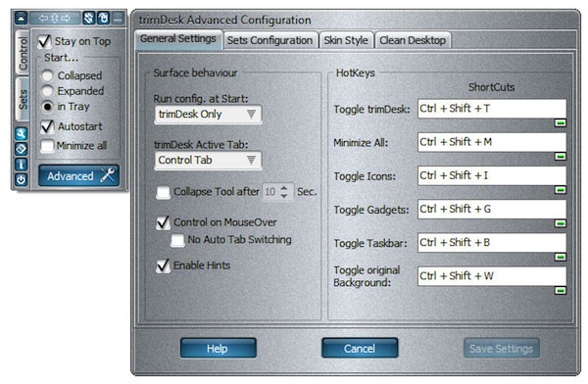Screen dimensions: 588x384
Task: Toggle the Autostart checkbox
Action: tap(47, 126)
